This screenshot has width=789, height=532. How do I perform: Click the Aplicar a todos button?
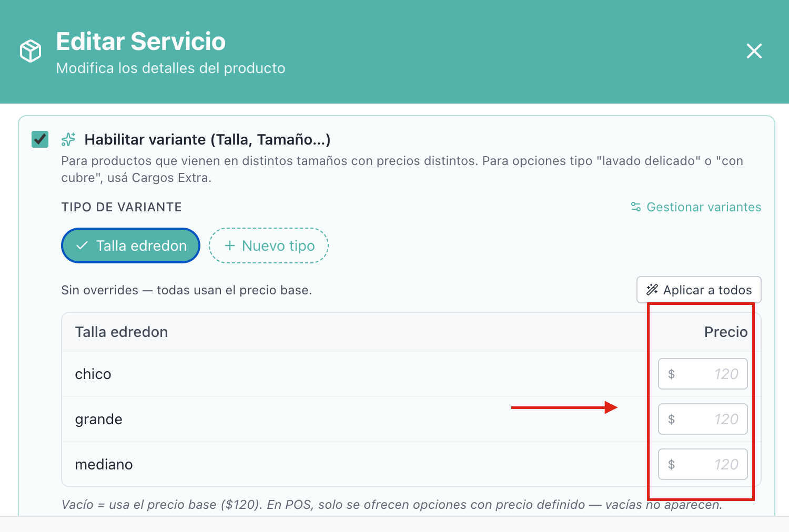click(699, 290)
